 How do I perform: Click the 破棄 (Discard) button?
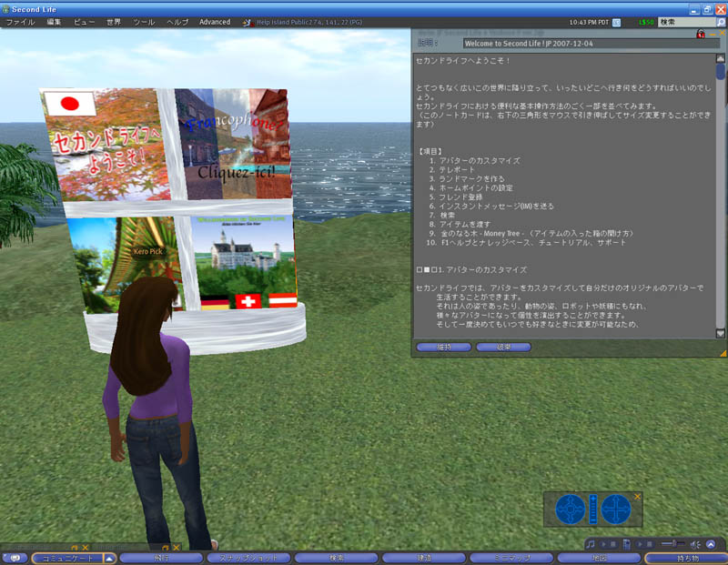(503, 347)
